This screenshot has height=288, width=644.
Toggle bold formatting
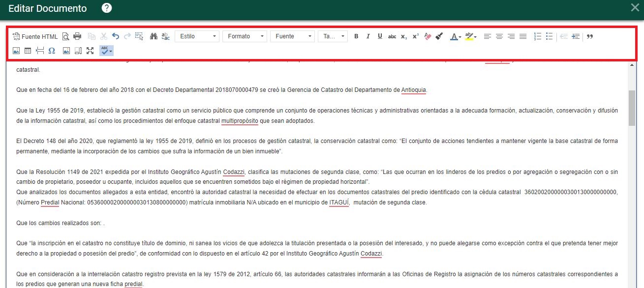pyautogui.click(x=356, y=36)
